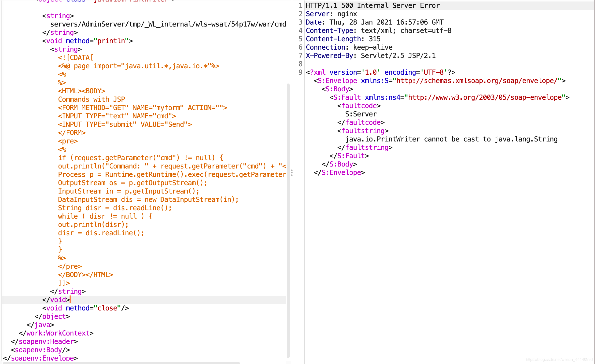Image resolution: width=595 pixels, height=364 pixels.
Task: Click the ']]>' CDATA closing line
Action: (64, 283)
